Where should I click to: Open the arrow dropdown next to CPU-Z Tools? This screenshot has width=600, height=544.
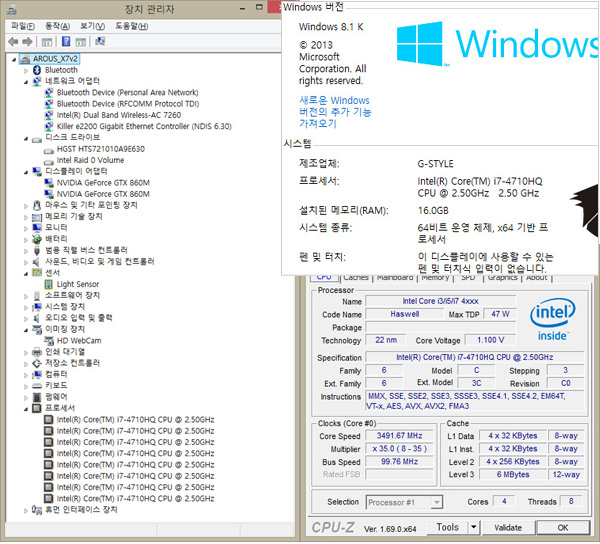click(x=474, y=528)
